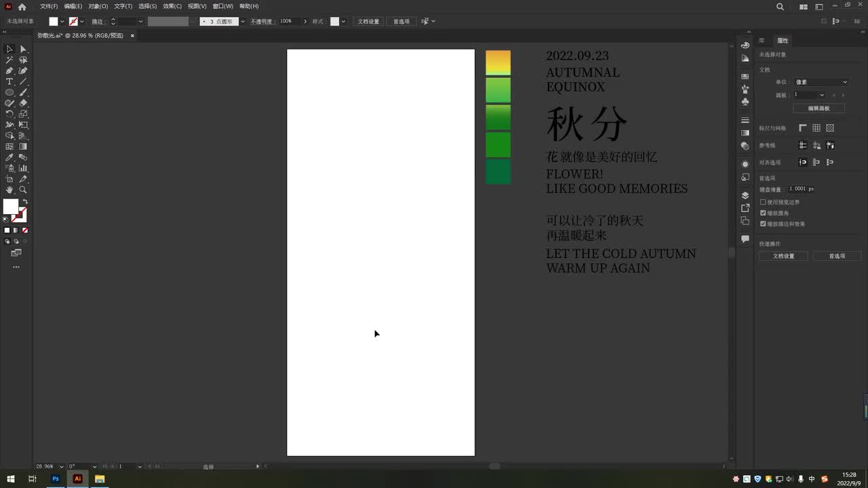Select the Lasso tool
868x488 pixels.
[23, 60]
